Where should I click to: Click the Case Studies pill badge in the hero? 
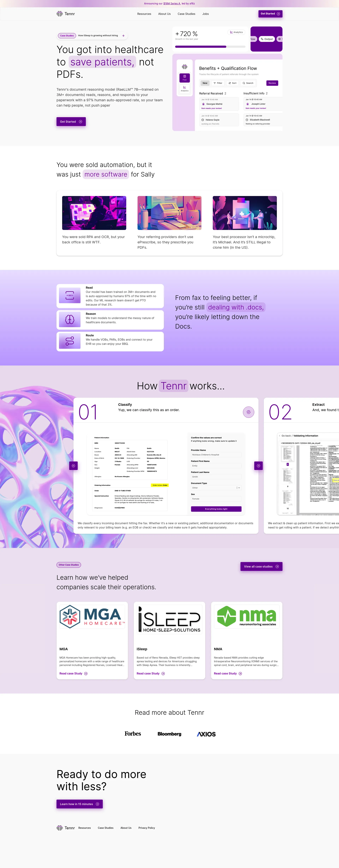pos(67,35)
